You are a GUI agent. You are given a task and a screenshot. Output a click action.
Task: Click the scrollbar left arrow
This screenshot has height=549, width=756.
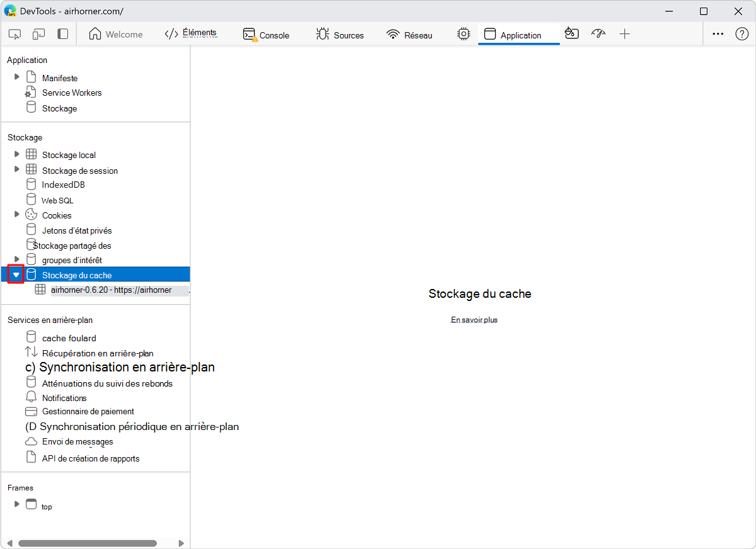point(10,543)
